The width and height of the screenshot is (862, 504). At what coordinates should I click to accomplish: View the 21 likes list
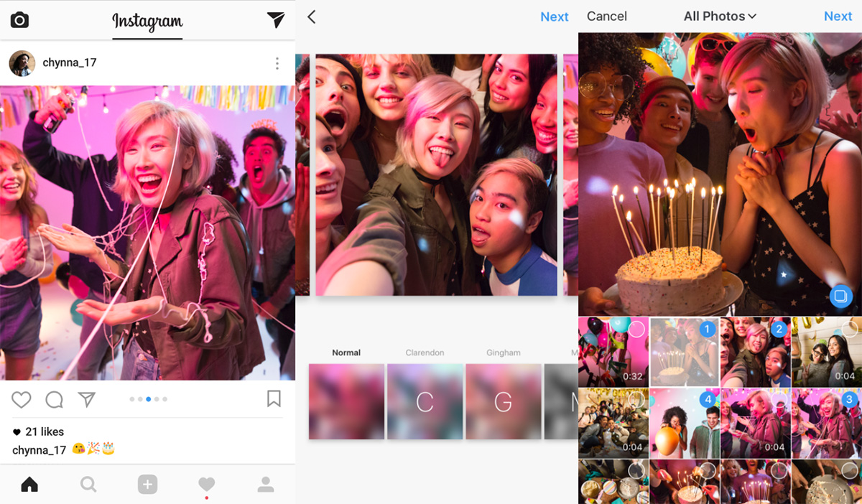coord(45,432)
